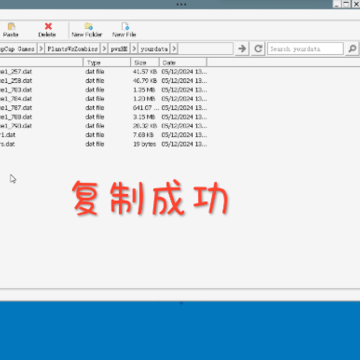Image resolution: width=360 pixels, height=360 pixels.
Task: Click the 41.57 KB size cell
Action: (145, 71)
